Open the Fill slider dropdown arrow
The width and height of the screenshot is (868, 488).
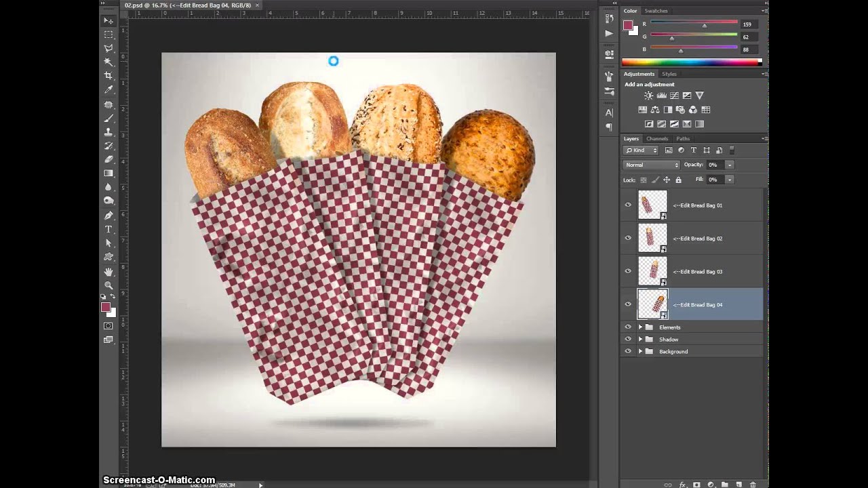730,180
